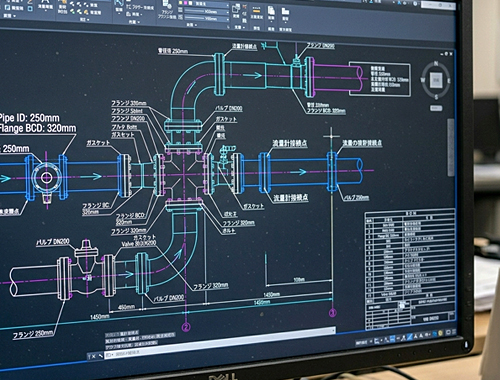
Task: Expand the layer panel title dropdown
Action: [192, 25]
